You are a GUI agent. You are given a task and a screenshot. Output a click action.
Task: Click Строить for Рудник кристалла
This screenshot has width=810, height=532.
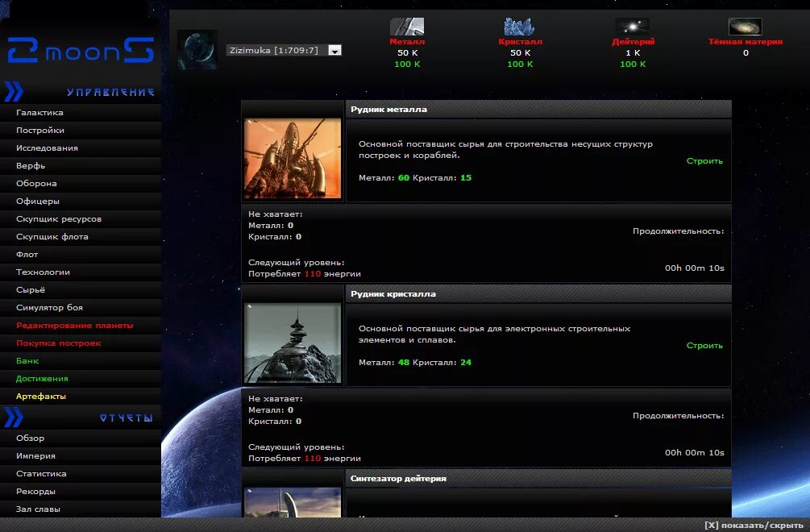click(704, 346)
